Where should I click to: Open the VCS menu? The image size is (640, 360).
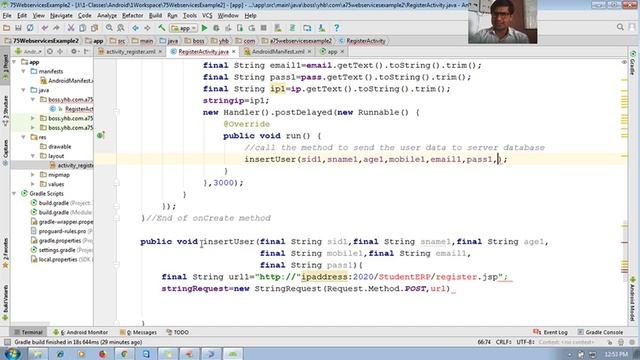pyautogui.click(x=207, y=16)
